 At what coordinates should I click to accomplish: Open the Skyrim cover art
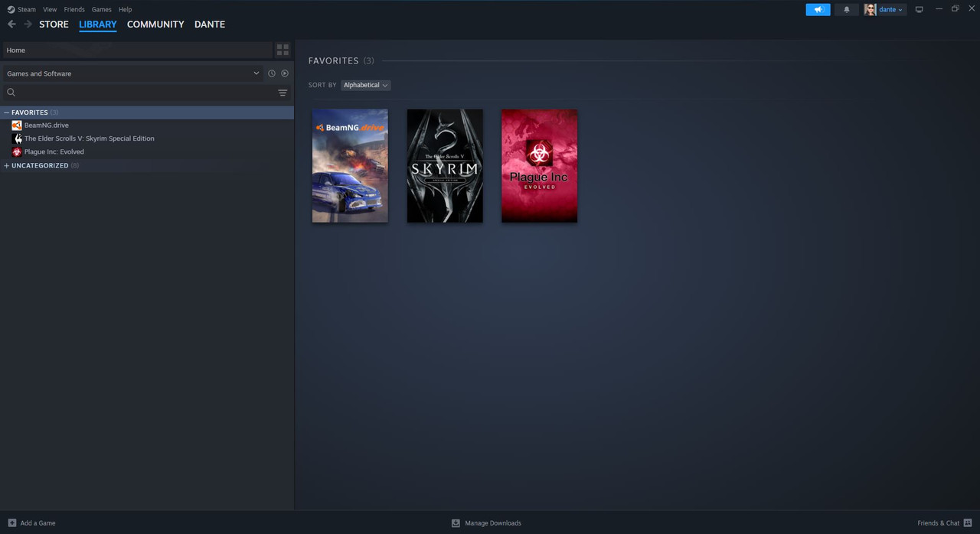coord(445,166)
